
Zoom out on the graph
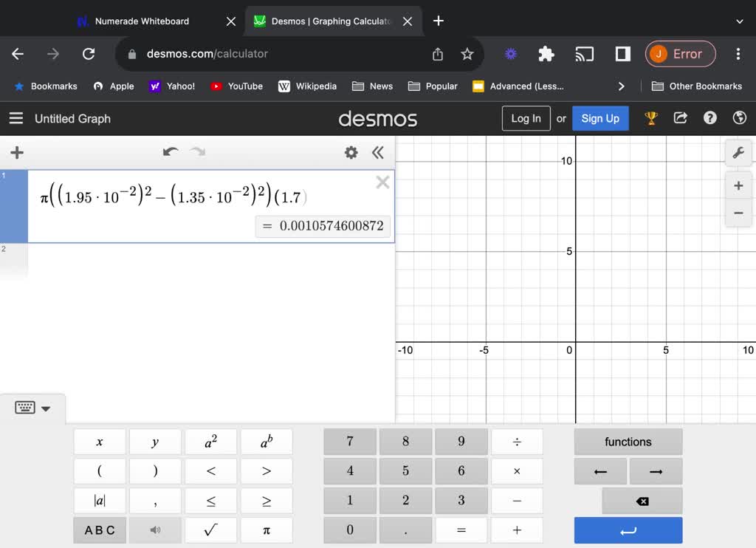point(738,213)
